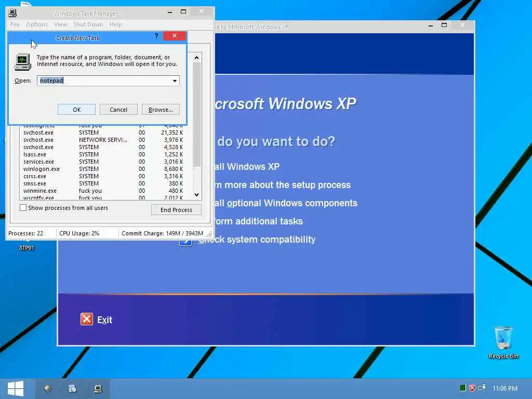
Task: Open the Windows Start button
Action: click(16, 389)
